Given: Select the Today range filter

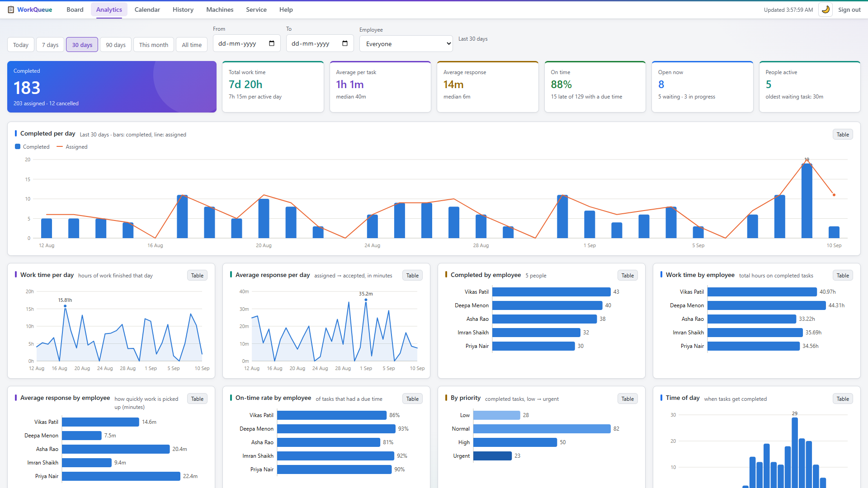Looking at the screenshot, I should pos(21,45).
